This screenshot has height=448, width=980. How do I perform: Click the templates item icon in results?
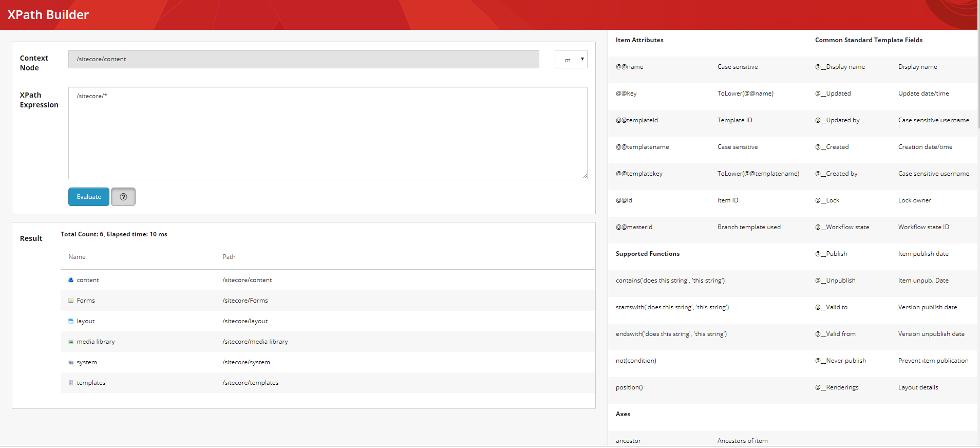(71, 383)
